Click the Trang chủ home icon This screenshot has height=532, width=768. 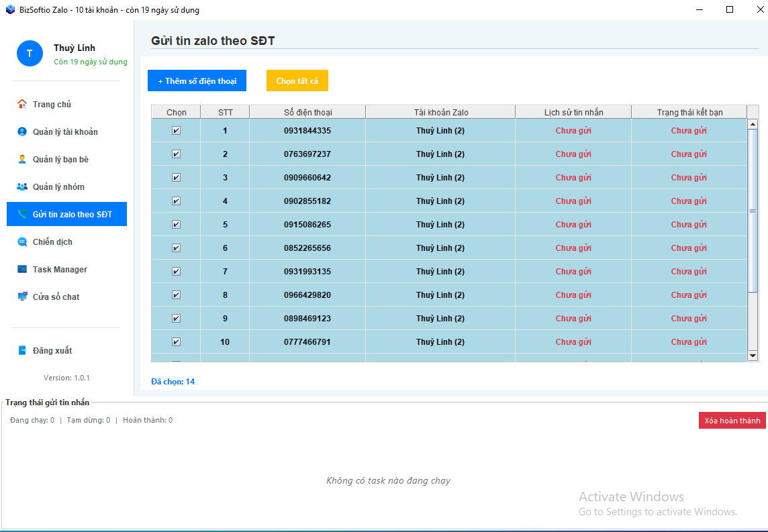pos(22,104)
